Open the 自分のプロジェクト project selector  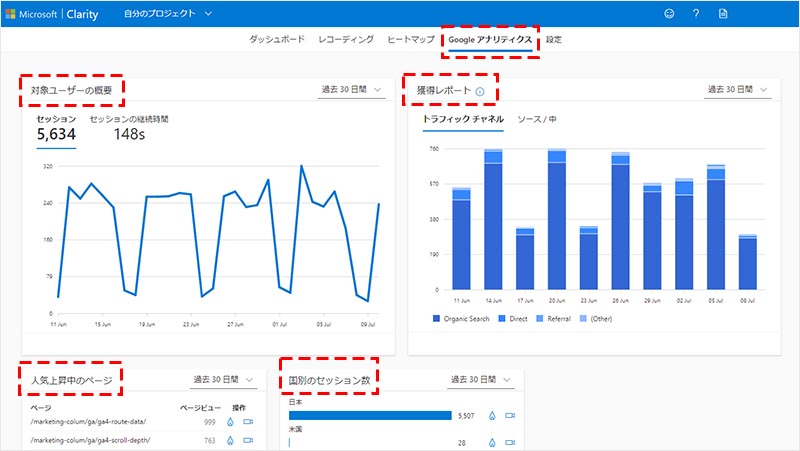coord(168,14)
